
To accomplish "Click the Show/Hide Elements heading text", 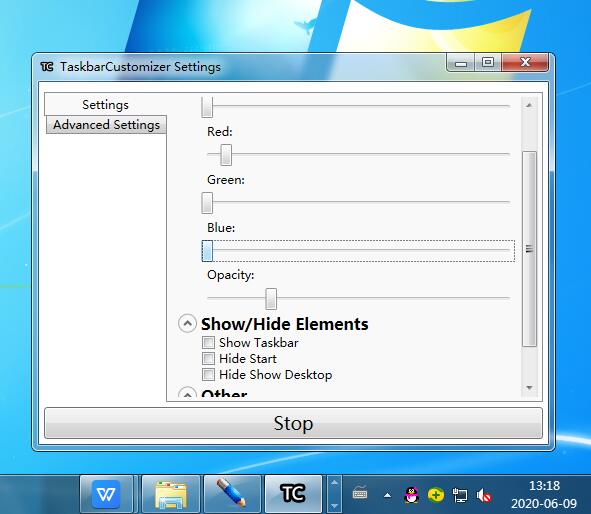I will pos(285,324).
